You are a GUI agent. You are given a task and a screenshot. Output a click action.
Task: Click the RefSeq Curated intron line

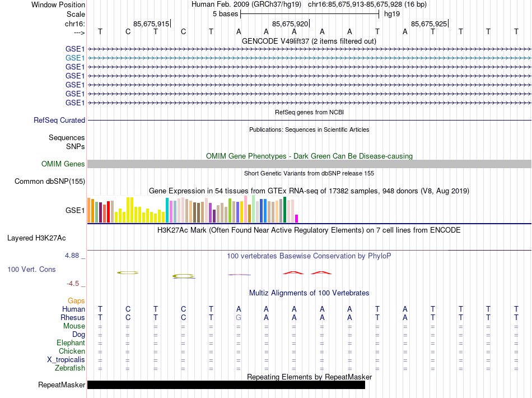pyautogui.click(x=309, y=120)
